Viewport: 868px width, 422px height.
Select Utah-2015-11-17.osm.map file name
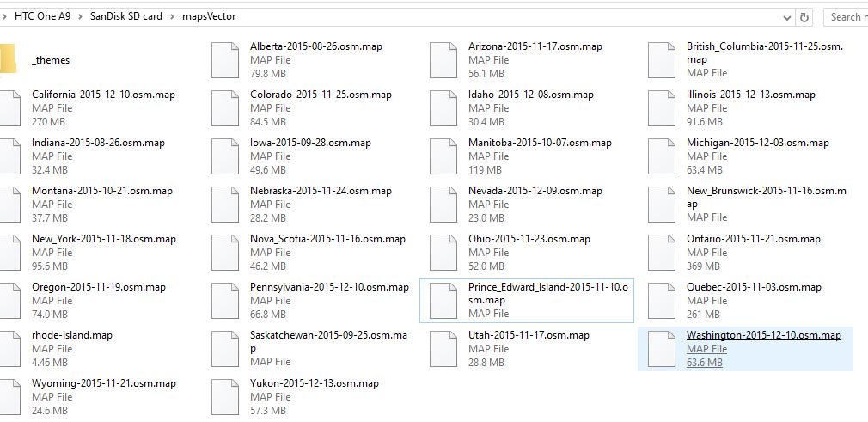pyautogui.click(x=529, y=335)
